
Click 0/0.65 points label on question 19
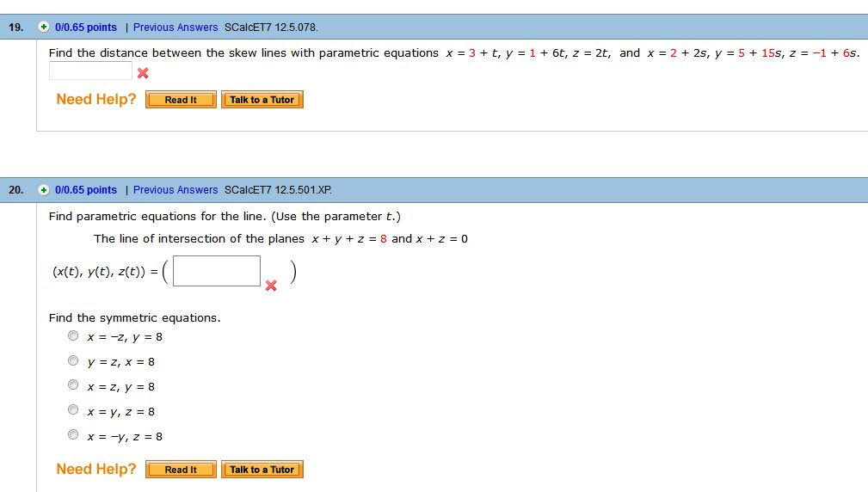[85, 28]
